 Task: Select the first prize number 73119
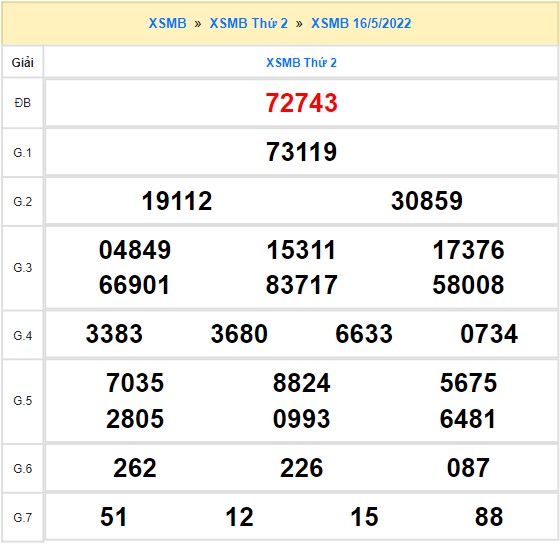[x=301, y=152]
